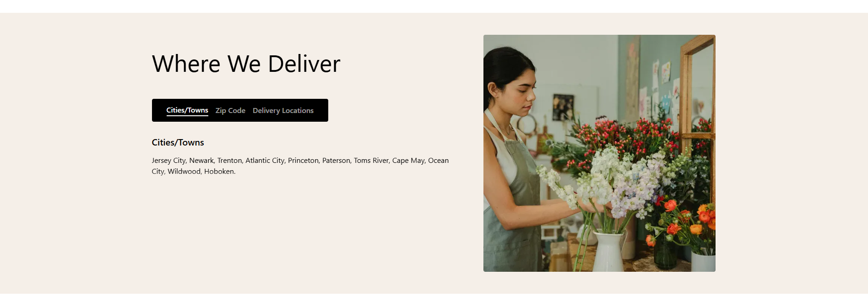The image size is (868, 307).
Task: Click 'Trenton' in the cities list
Action: (x=229, y=161)
